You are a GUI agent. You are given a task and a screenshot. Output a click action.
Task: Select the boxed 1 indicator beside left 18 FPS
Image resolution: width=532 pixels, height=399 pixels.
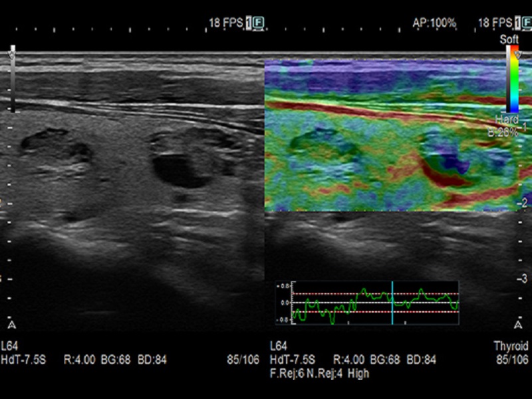pyautogui.click(x=248, y=23)
